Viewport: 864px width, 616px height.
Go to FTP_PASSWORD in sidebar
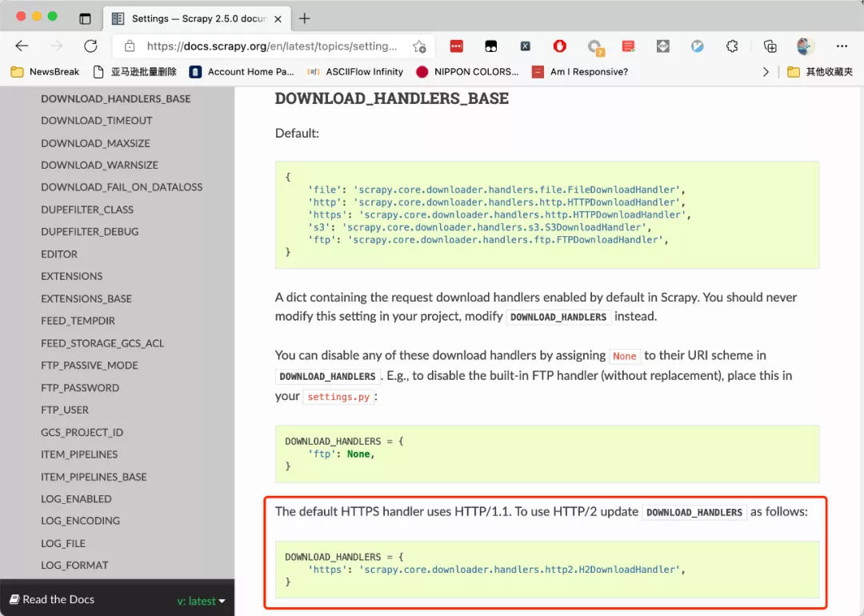[x=80, y=388]
